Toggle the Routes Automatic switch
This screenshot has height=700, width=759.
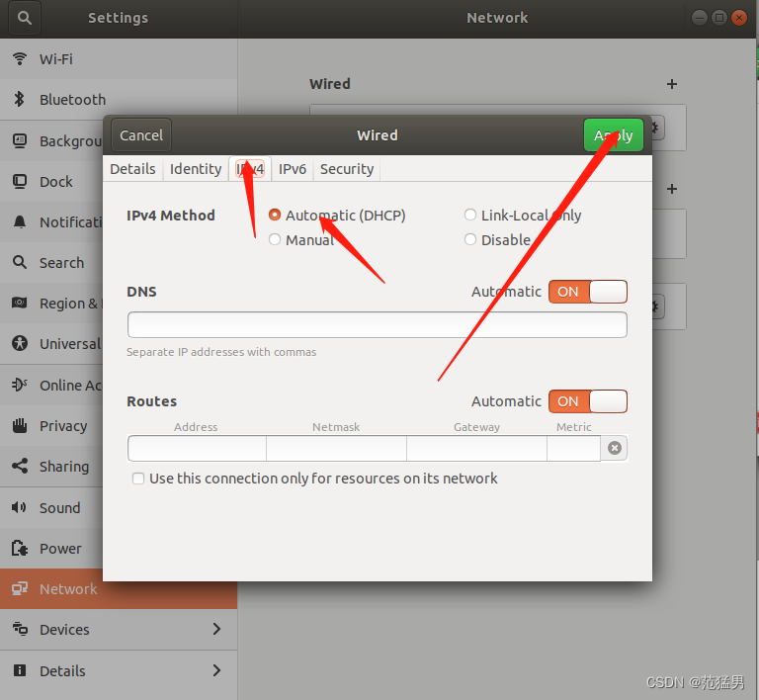[588, 401]
